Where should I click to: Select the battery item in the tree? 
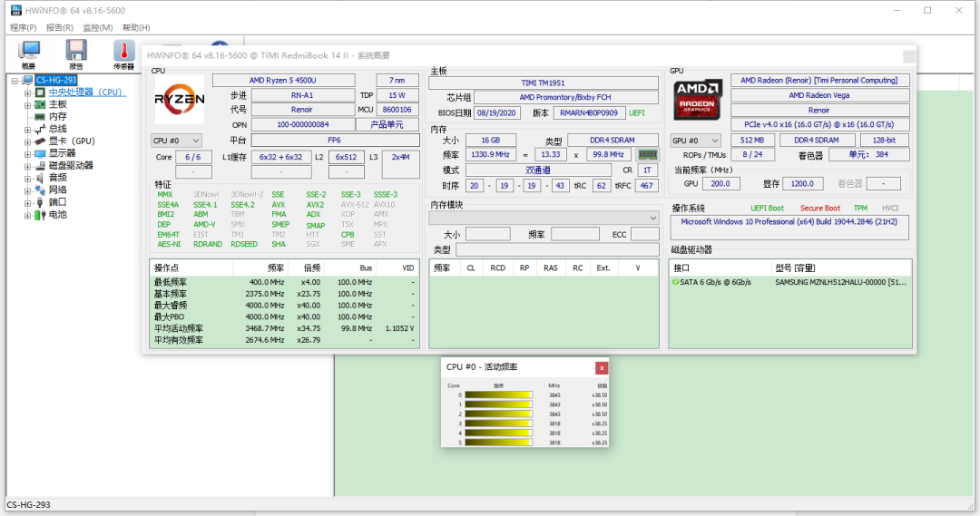tap(57, 214)
